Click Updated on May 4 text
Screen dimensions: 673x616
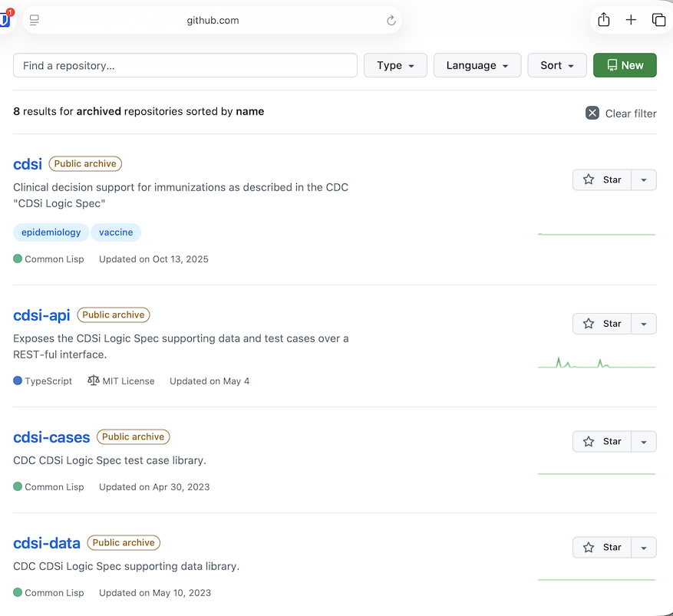coord(209,381)
